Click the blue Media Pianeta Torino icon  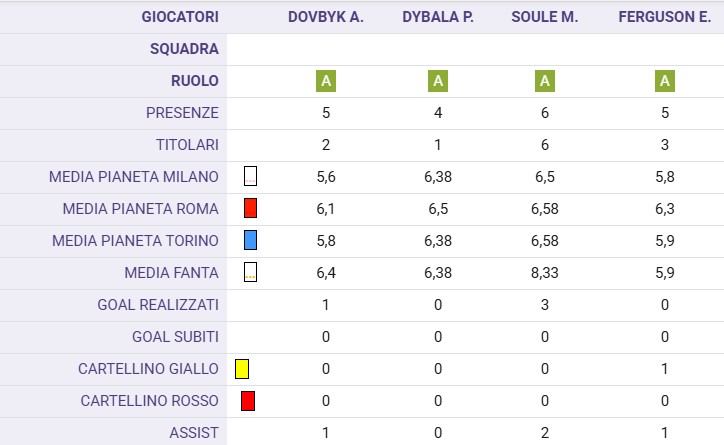click(250, 241)
